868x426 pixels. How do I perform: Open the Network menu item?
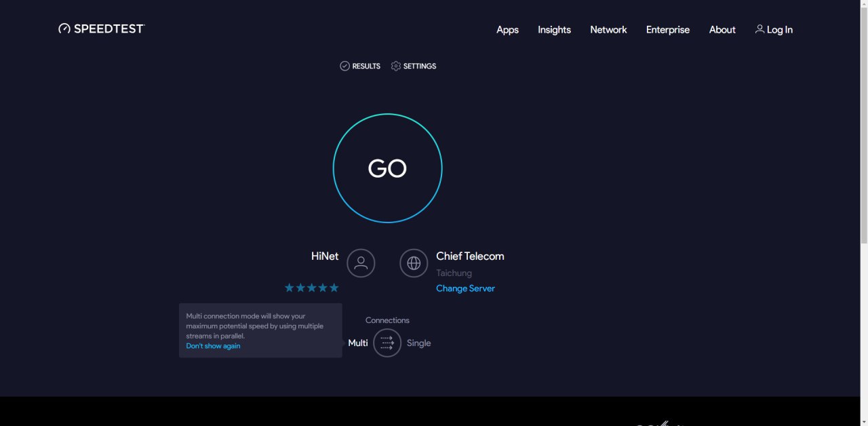click(x=608, y=30)
